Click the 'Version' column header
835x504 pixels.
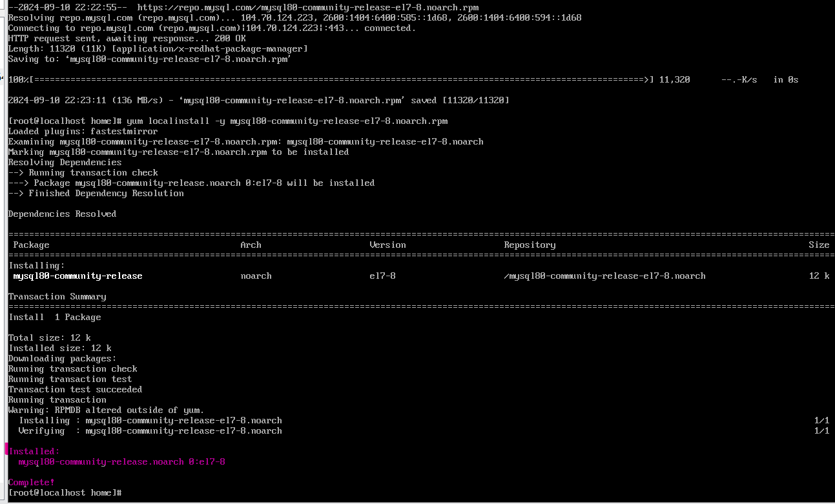(387, 245)
